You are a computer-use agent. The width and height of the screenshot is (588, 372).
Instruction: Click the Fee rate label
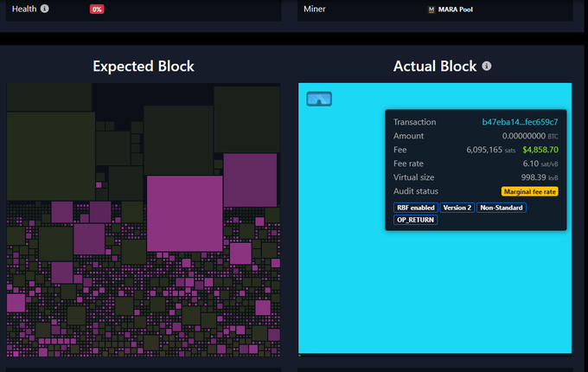(408, 164)
